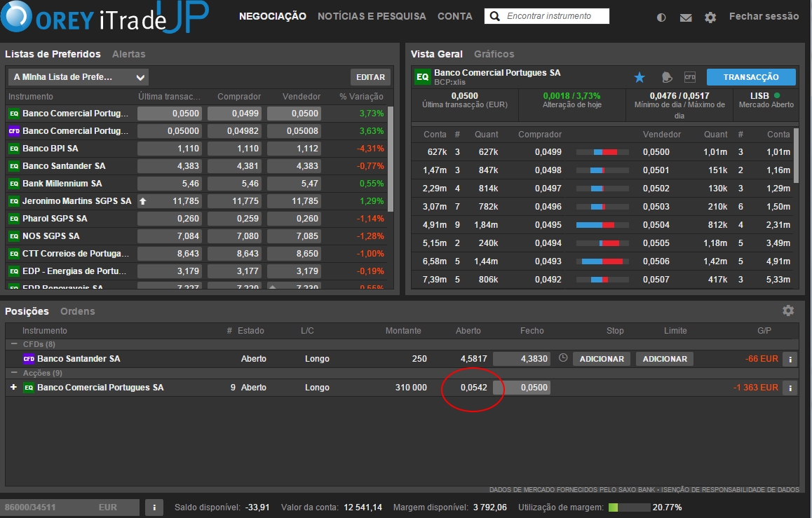
Task: Collapse the CFDs (8) group
Action: (x=13, y=344)
